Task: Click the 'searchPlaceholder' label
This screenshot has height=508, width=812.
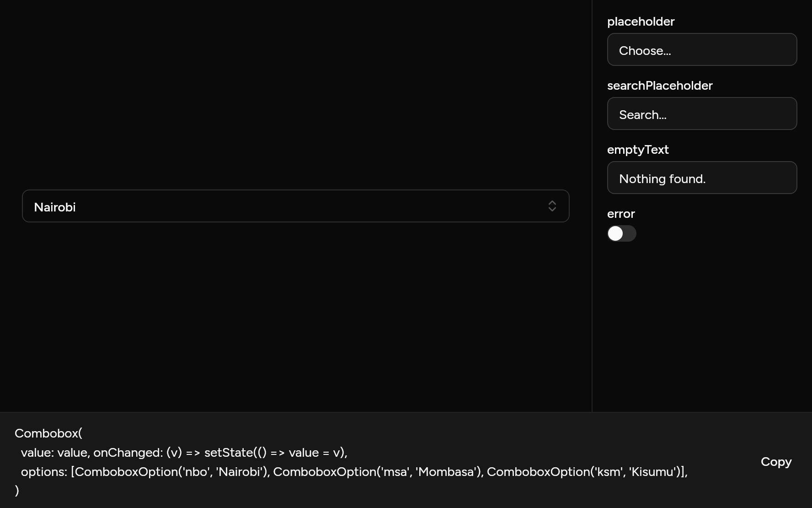Action: pos(660,86)
